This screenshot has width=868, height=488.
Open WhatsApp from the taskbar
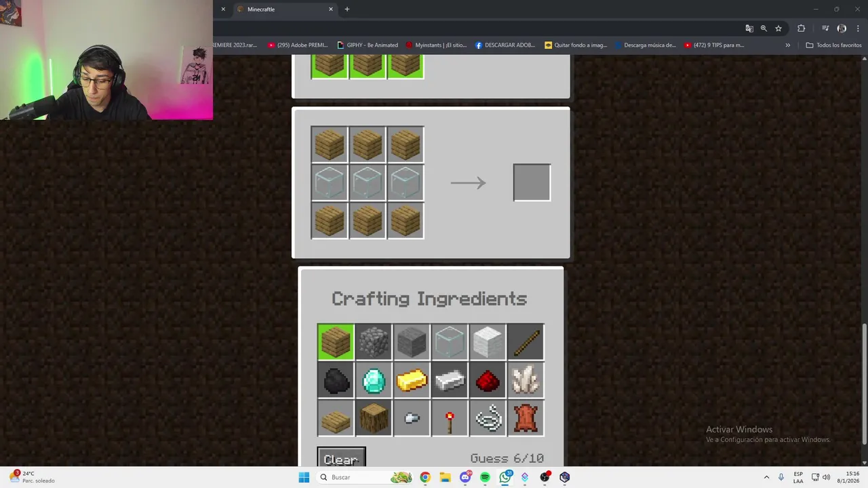[505, 477]
